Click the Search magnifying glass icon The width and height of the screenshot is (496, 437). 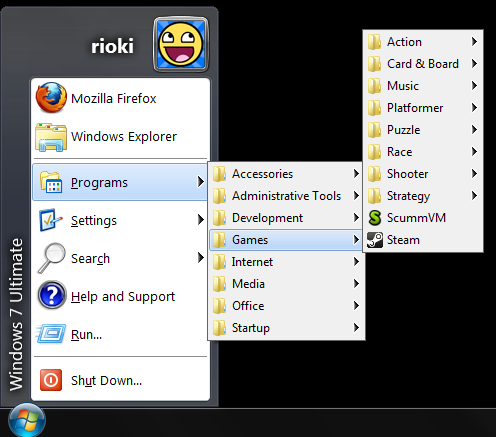point(52,258)
